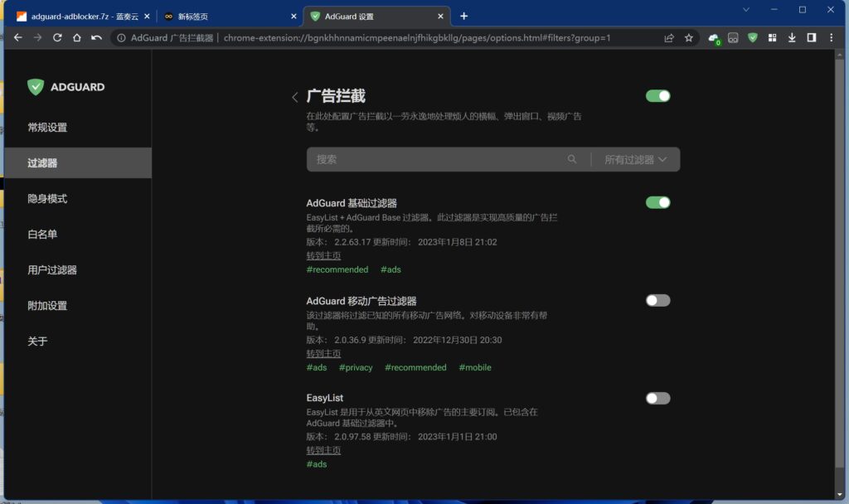Image resolution: width=849 pixels, height=504 pixels.
Task: Open the grey mask extension icon
Action: coord(733,38)
